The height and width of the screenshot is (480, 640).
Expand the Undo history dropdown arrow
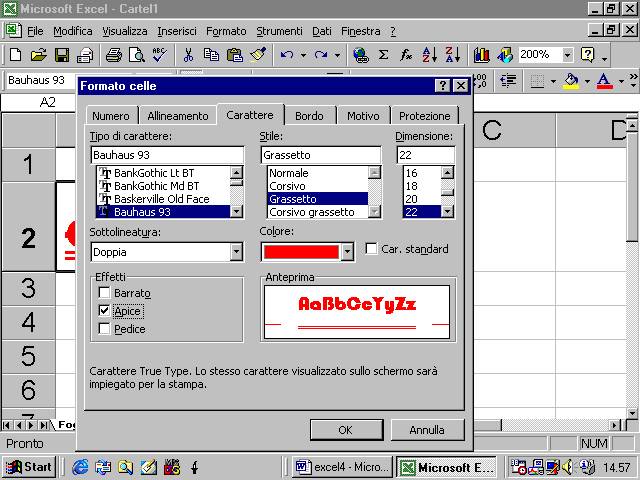click(303, 55)
